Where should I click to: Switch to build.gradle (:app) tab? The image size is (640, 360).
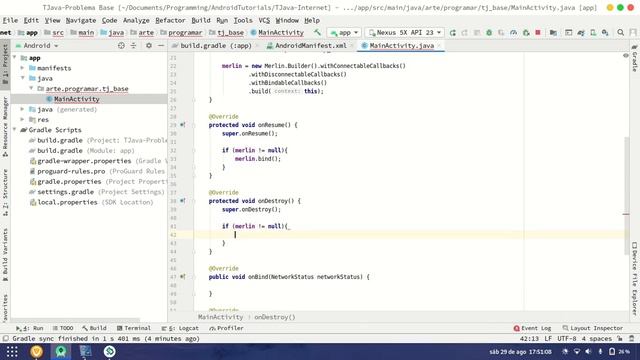pyautogui.click(x=216, y=46)
